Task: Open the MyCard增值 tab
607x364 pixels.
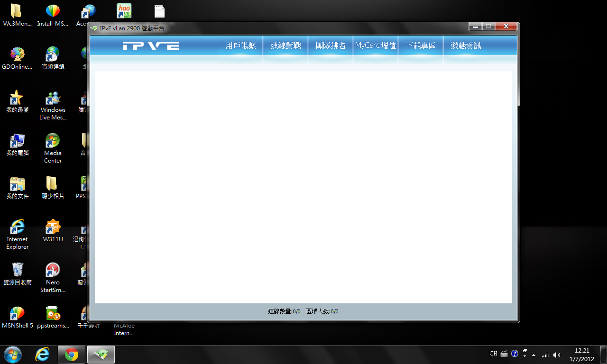Action: 376,46
